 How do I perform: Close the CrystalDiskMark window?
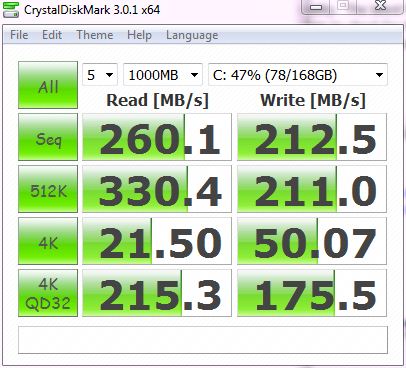(380, 6)
